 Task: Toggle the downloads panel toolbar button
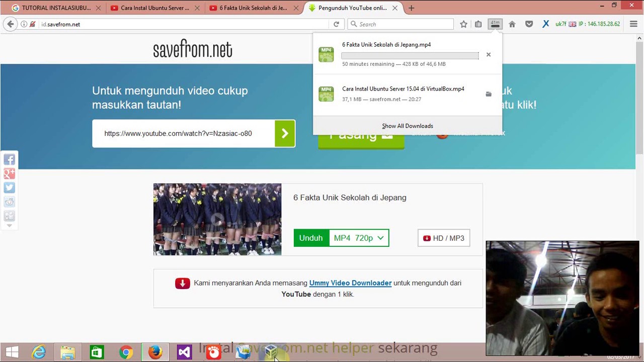tap(495, 24)
